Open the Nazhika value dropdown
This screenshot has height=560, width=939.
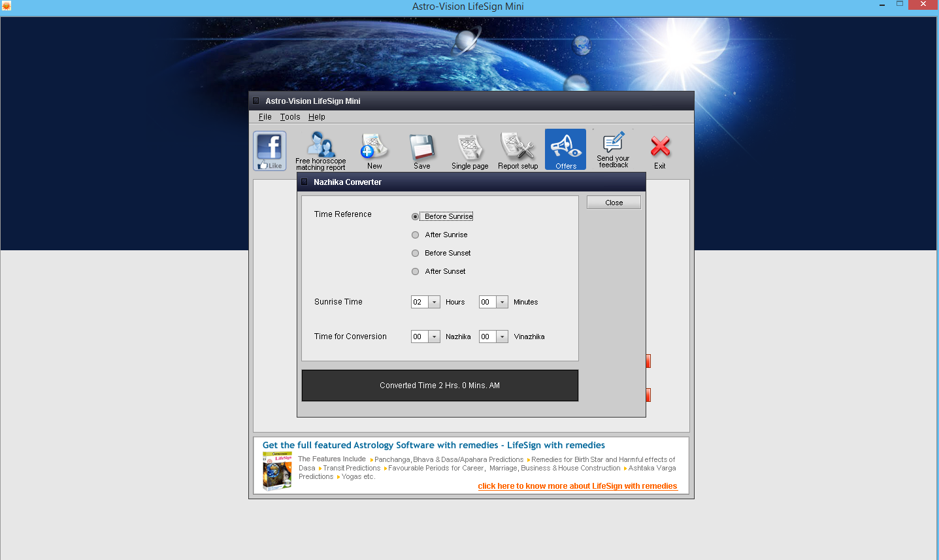[x=435, y=337]
